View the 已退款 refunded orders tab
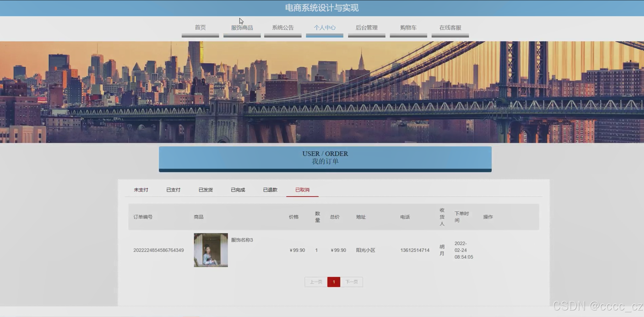 click(270, 190)
